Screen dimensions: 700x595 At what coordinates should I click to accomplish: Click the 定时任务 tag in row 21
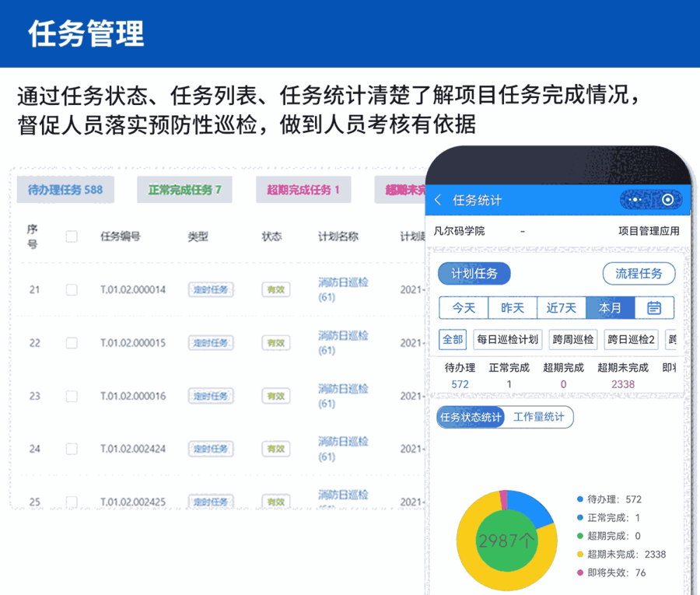pos(211,289)
